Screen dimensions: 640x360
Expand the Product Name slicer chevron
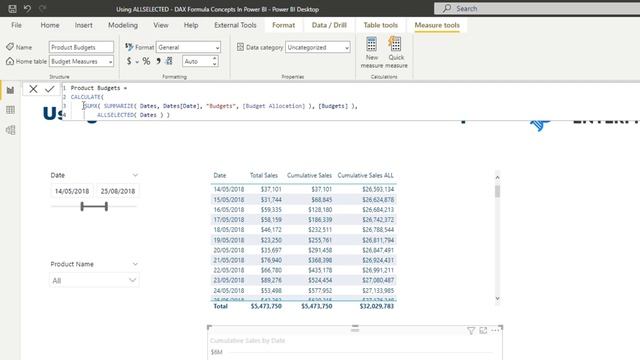tap(135, 264)
